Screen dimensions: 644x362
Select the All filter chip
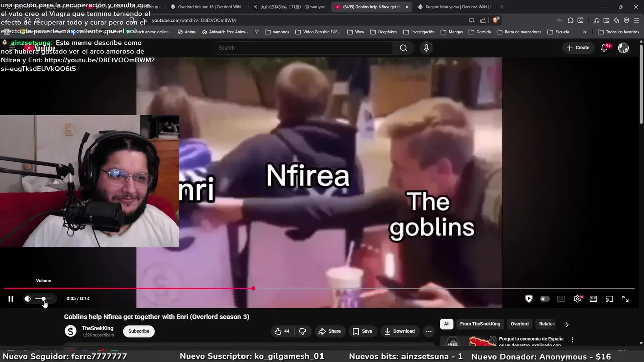tap(446, 324)
